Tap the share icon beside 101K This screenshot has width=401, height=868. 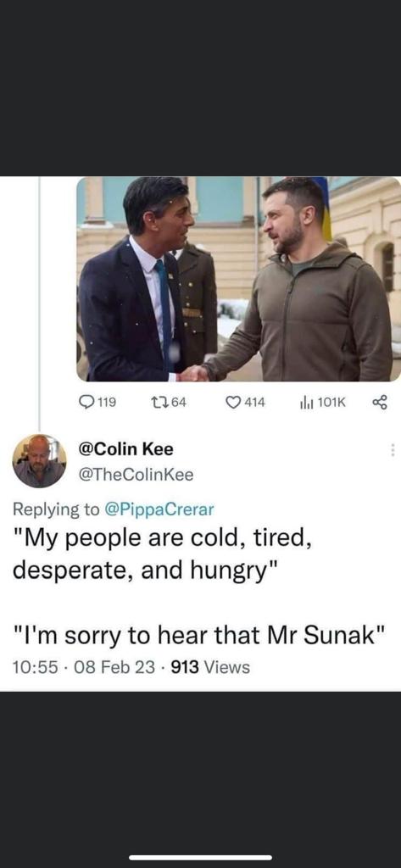click(381, 403)
